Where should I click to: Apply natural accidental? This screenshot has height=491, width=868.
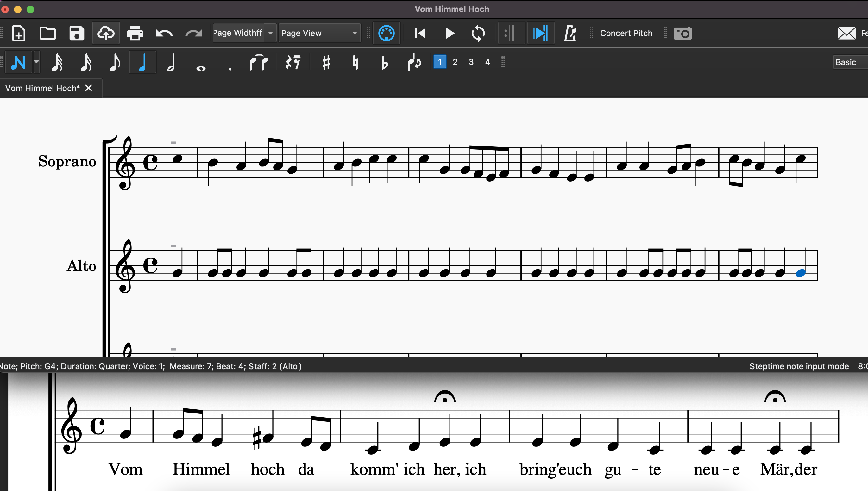point(355,62)
